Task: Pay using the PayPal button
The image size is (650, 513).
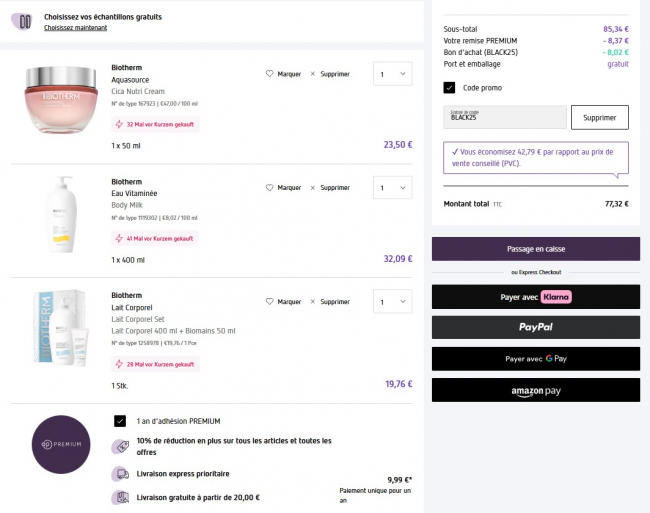Action: coord(535,327)
